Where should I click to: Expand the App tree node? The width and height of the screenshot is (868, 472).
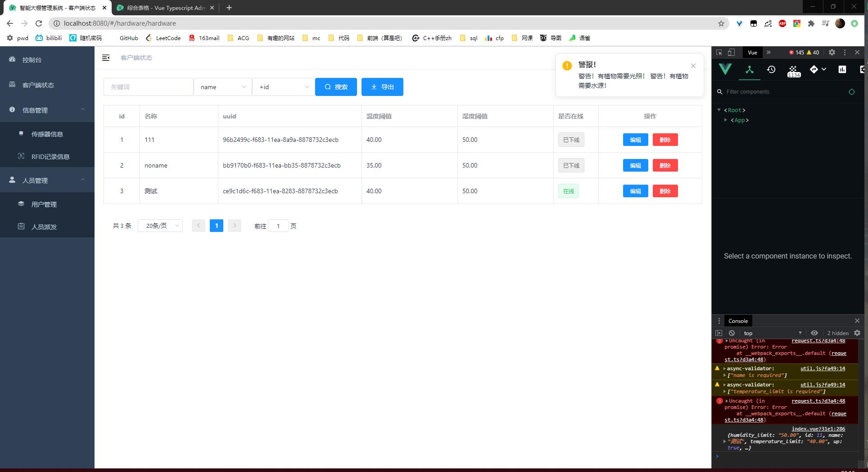click(x=726, y=120)
